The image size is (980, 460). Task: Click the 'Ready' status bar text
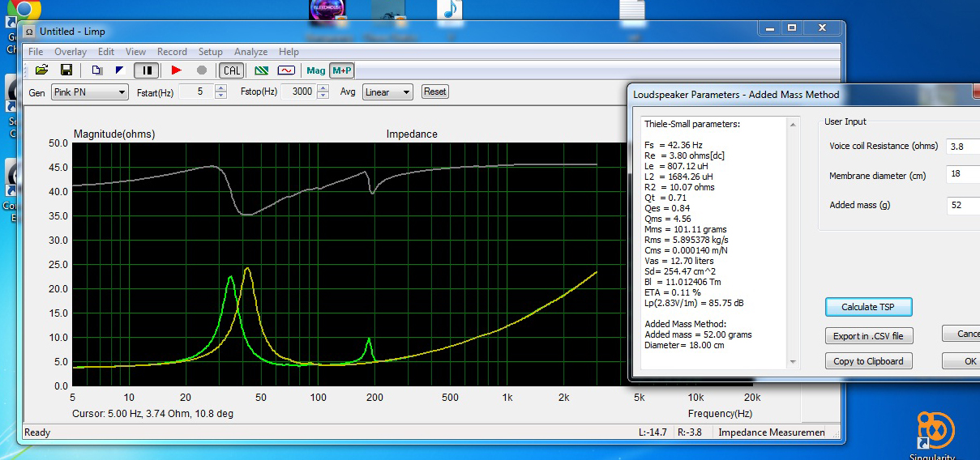pos(37,432)
